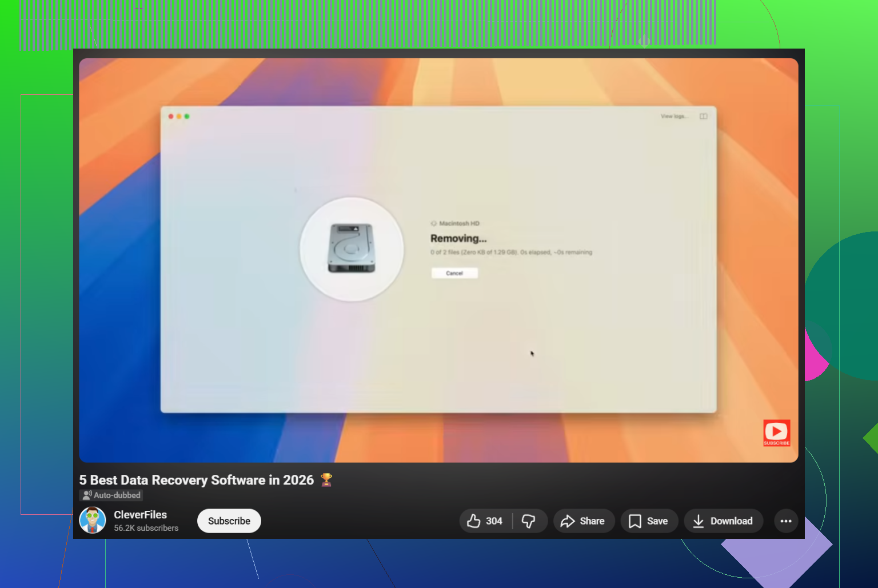Click the Cancel button in the video

[454, 273]
